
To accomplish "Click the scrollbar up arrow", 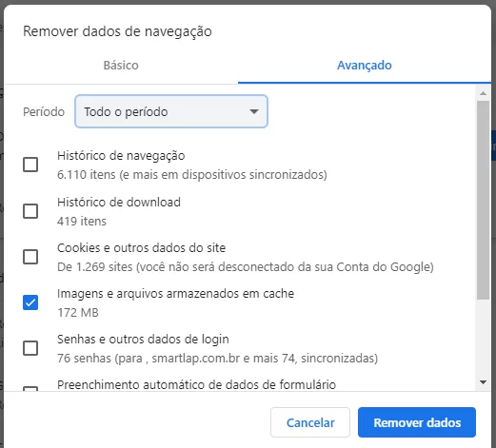I will (x=483, y=93).
